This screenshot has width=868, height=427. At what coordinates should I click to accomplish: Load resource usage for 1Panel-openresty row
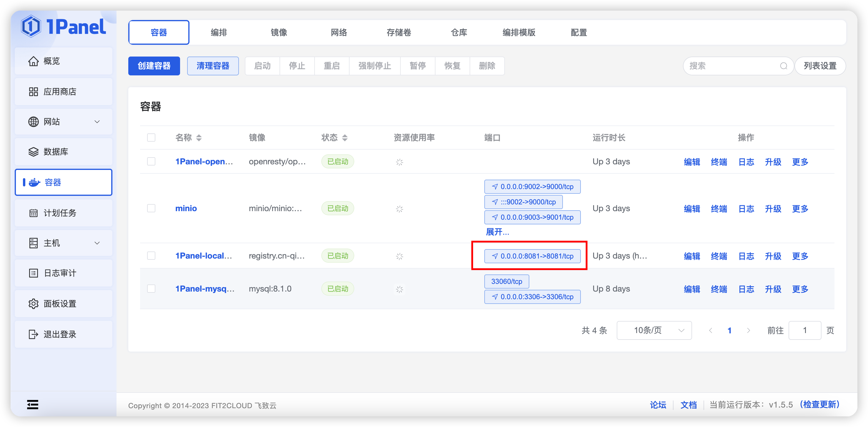pos(399,162)
